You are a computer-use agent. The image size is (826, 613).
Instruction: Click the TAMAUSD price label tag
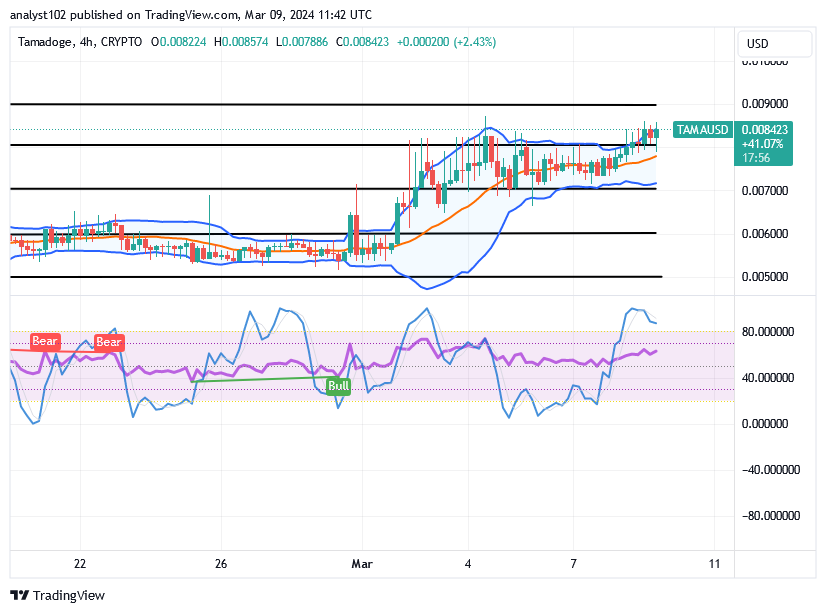coord(702,130)
